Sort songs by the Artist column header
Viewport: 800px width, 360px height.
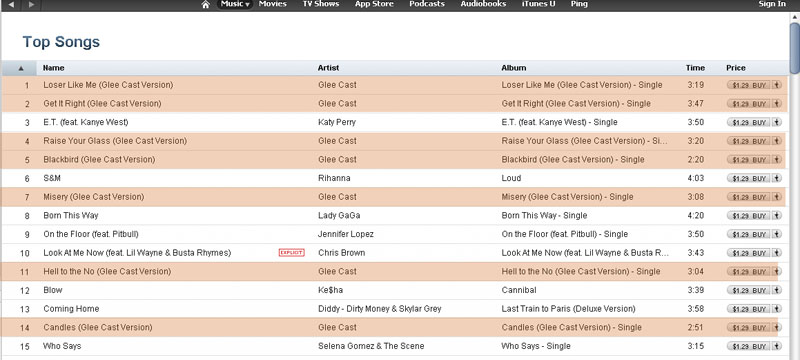[328, 68]
